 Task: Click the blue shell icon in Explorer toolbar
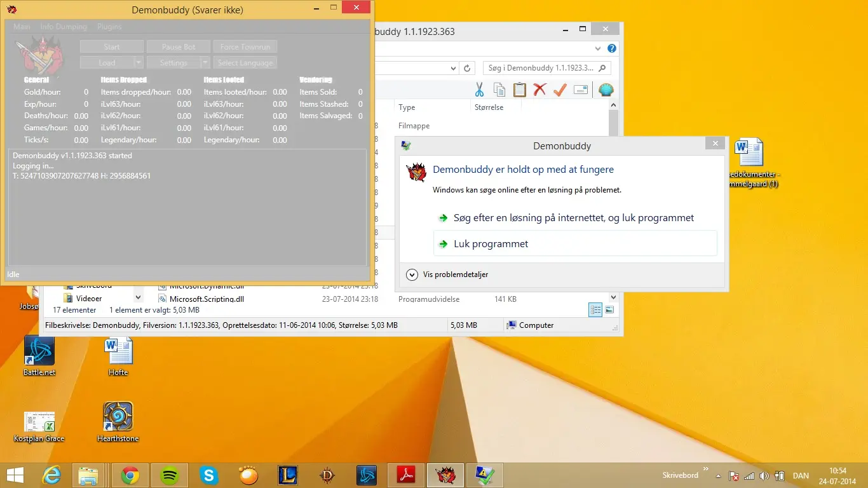click(606, 90)
